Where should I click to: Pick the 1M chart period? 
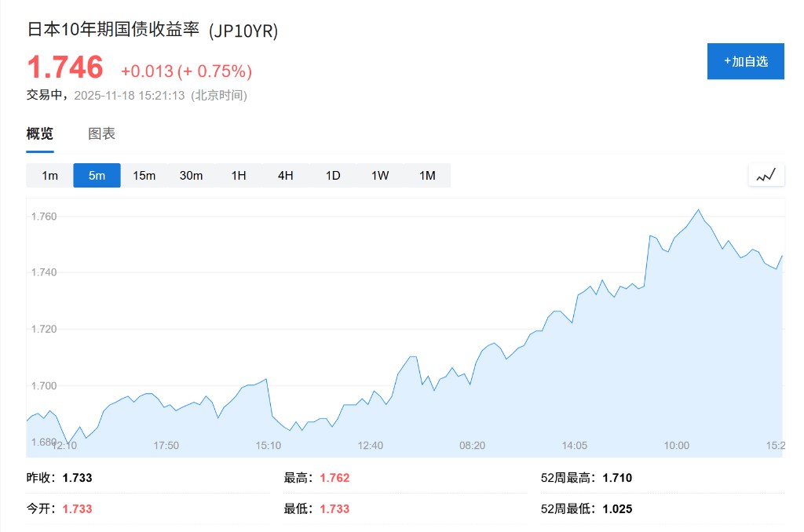[427, 176]
